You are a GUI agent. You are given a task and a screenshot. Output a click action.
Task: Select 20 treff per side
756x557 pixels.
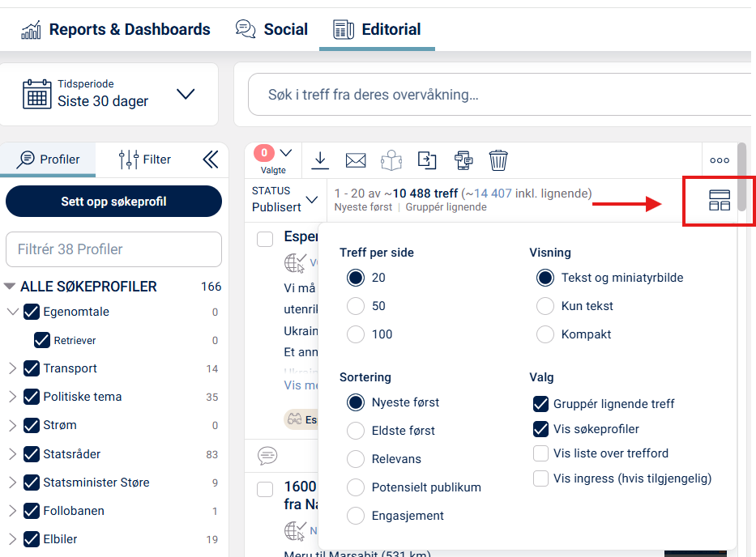(x=356, y=278)
